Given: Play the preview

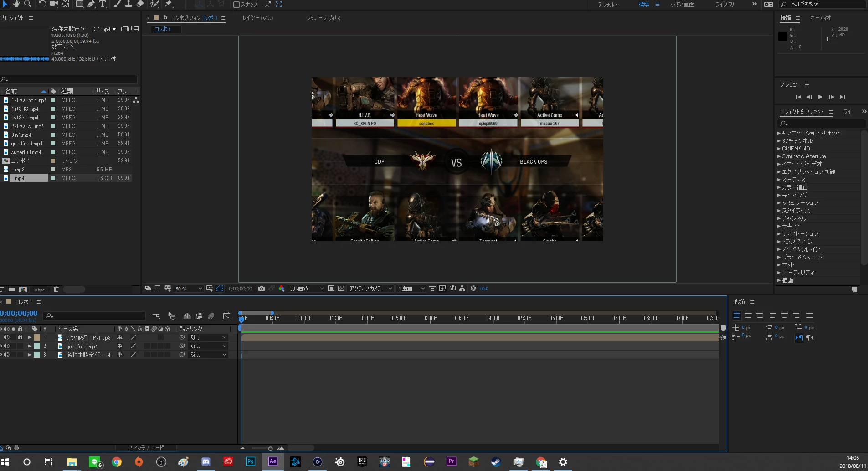Looking at the screenshot, I should [x=820, y=97].
